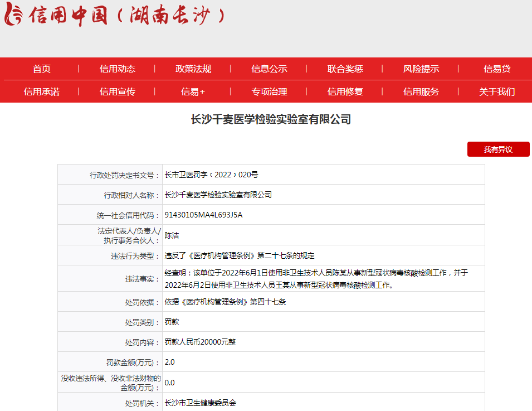The image size is (532, 411).
Task: Open the 专项治理 page
Action: pos(270,91)
